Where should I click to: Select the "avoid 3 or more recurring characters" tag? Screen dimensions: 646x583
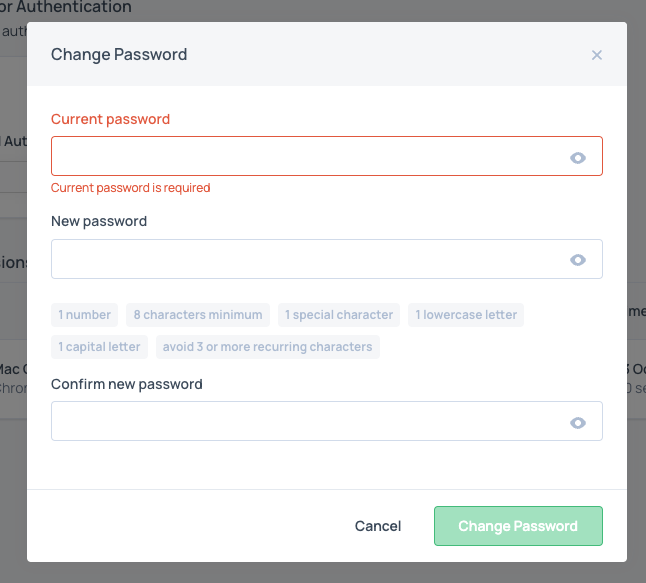click(267, 347)
